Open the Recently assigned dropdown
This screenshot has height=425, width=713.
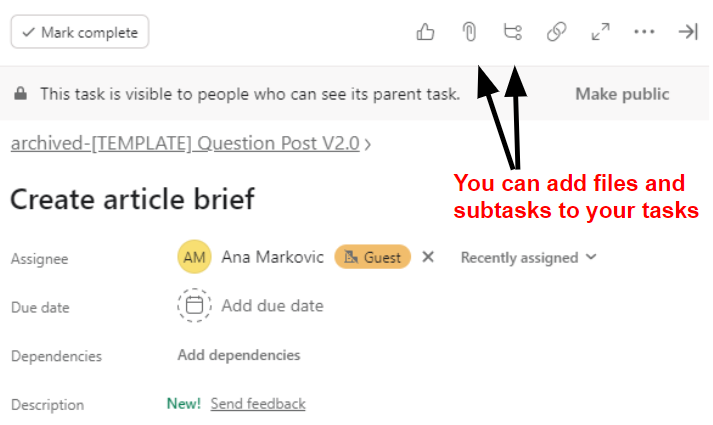point(528,257)
